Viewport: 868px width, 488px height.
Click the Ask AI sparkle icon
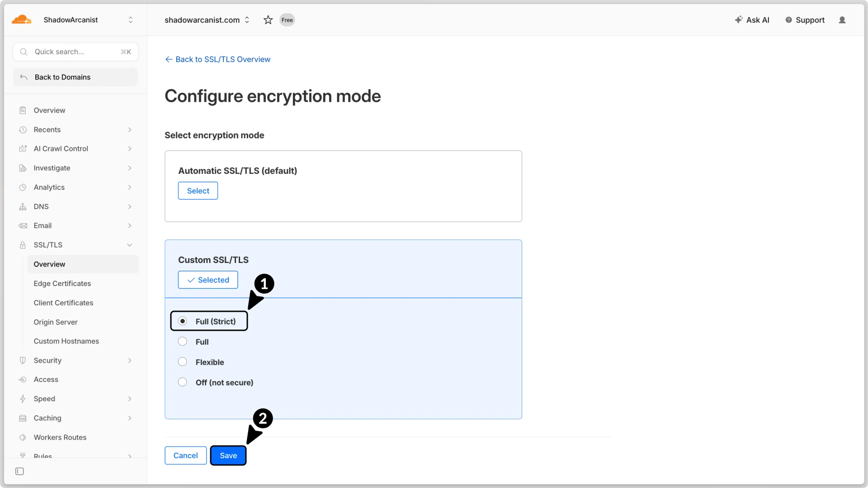[x=739, y=20]
